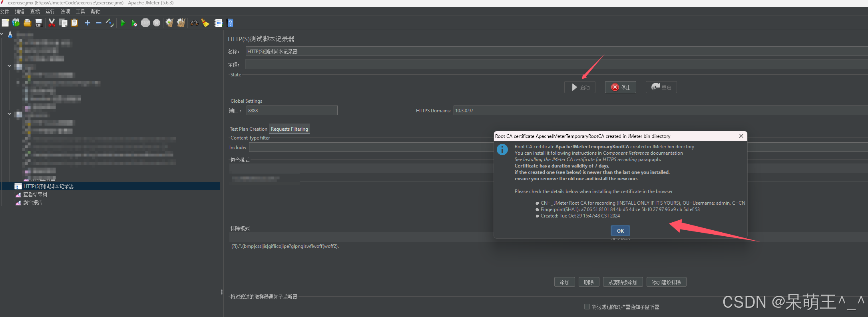Close the Root CA certificate dialog
Image resolution: width=868 pixels, height=317 pixels.
point(741,136)
